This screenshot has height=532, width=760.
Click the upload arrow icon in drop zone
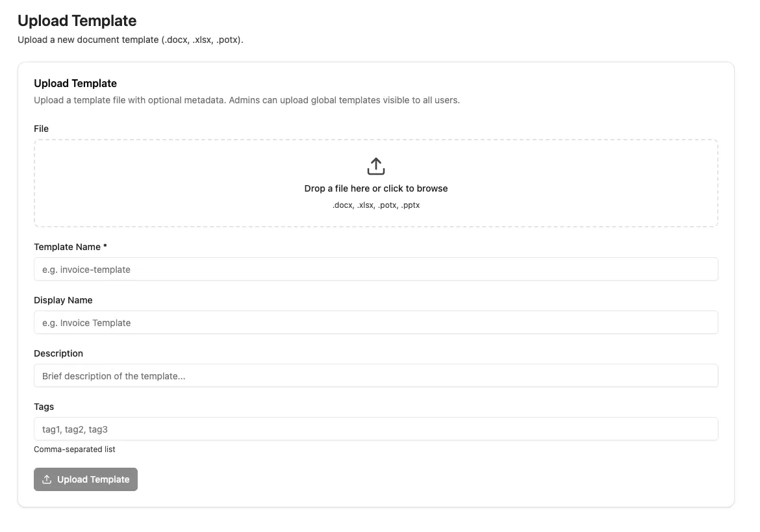(x=375, y=166)
